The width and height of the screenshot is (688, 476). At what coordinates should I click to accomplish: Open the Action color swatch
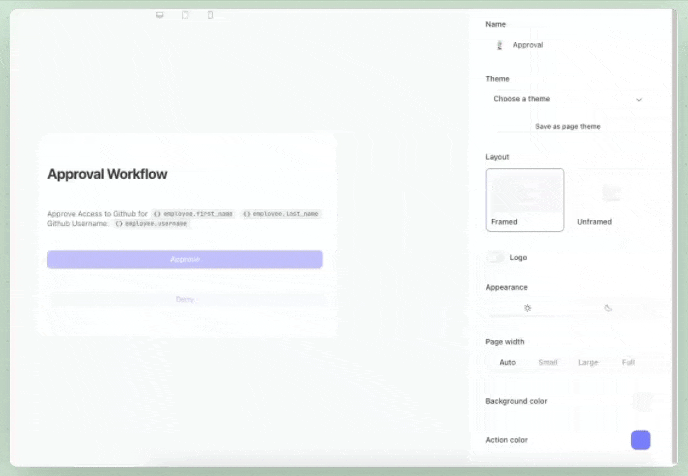pyautogui.click(x=641, y=440)
